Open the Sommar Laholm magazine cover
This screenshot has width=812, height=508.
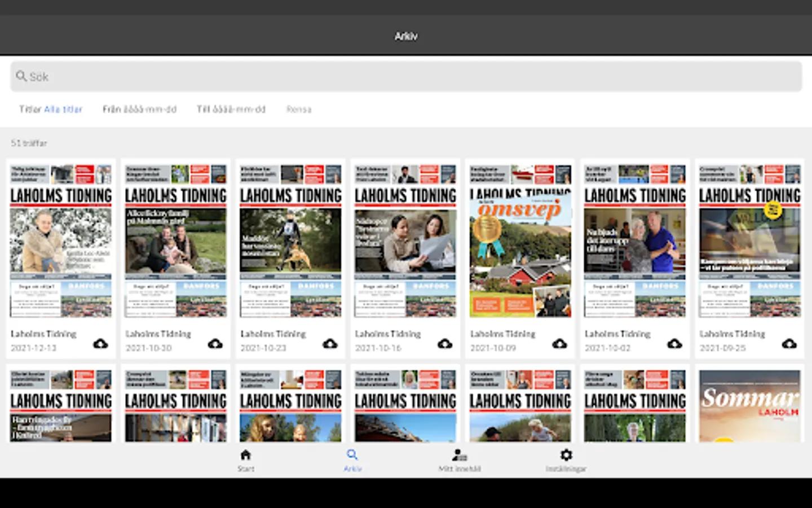pyautogui.click(x=749, y=405)
